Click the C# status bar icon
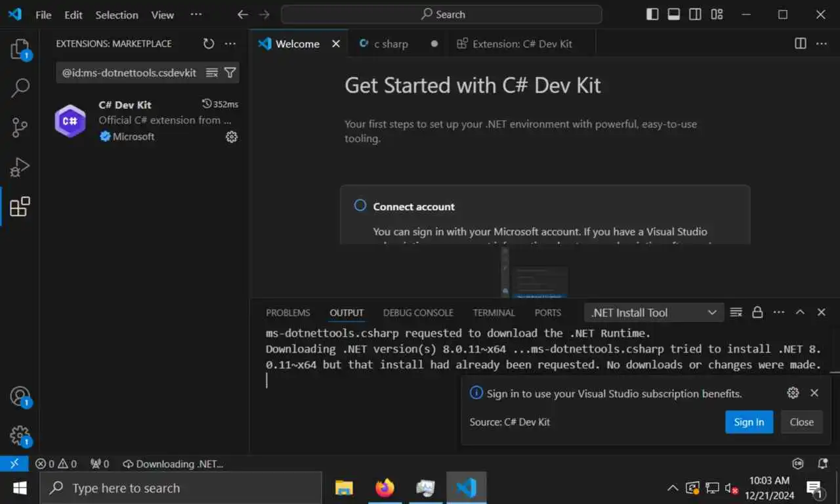The width and height of the screenshot is (840, 504). pos(798,464)
